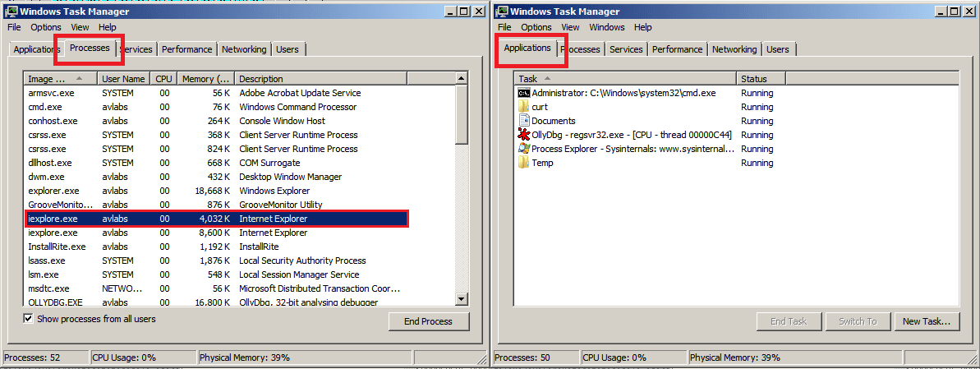980x369 pixels.
Task: Click the Documents task icon
Action: pyautogui.click(x=524, y=121)
